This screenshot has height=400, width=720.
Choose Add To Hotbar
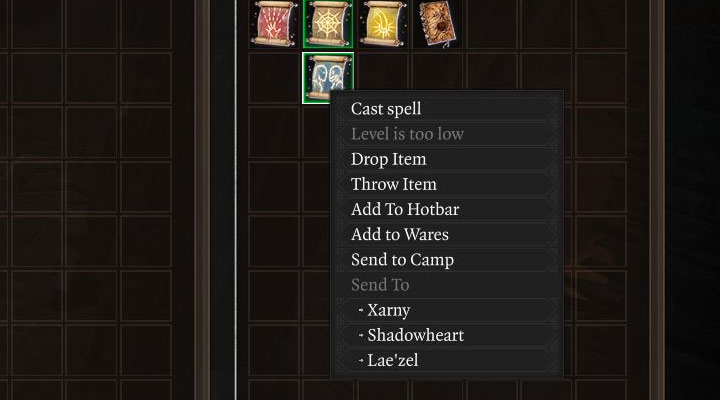tap(405, 209)
